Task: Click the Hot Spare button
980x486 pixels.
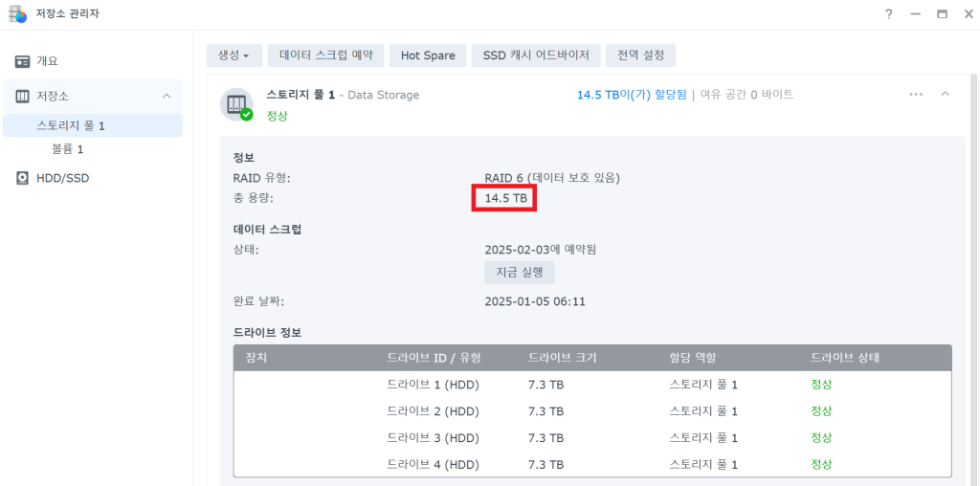Action: pos(428,55)
